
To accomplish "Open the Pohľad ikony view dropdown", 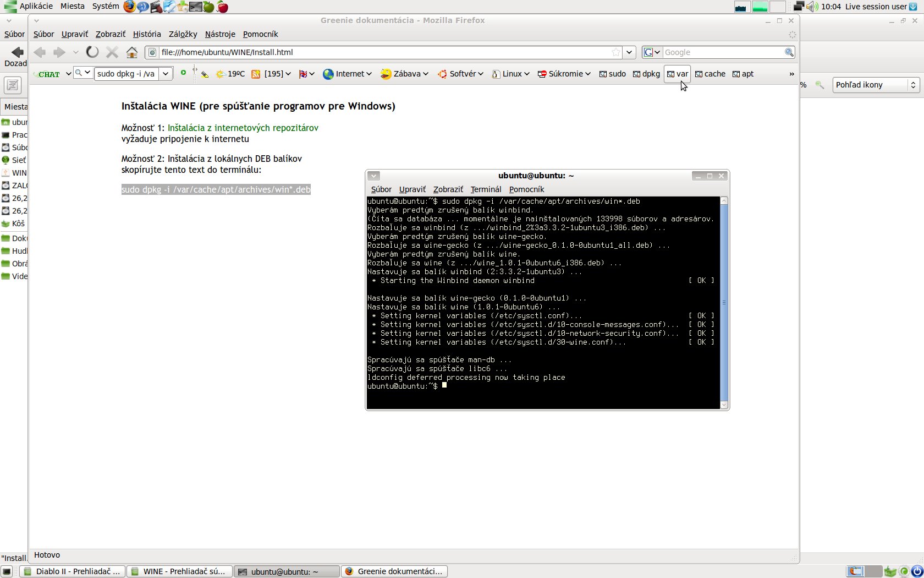I will coord(876,85).
